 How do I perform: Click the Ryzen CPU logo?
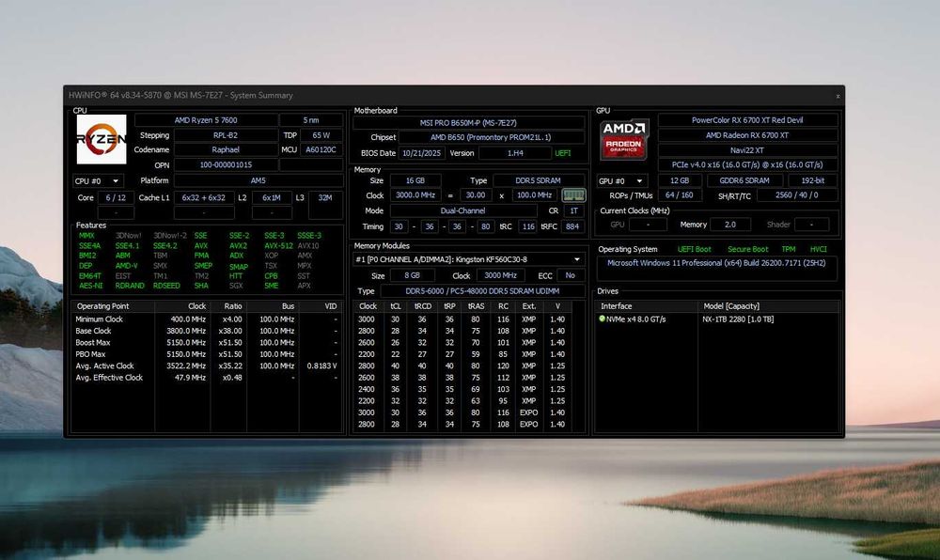tap(102, 139)
